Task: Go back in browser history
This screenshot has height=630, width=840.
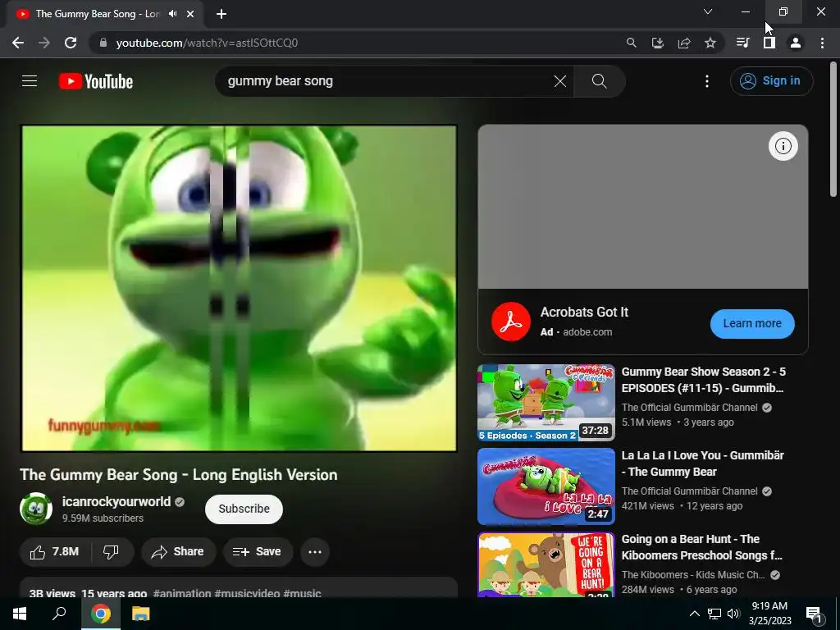Action: pos(18,43)
